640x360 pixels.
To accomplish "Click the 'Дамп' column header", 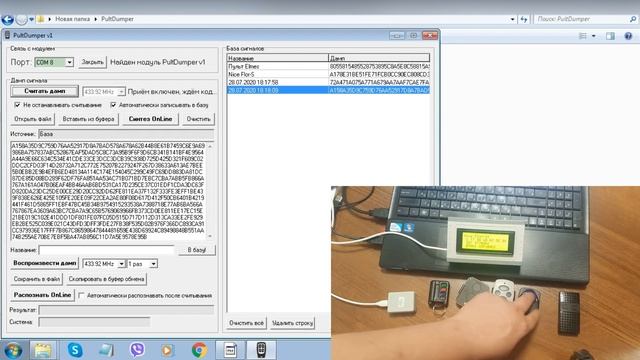I will (x=379, y=58).
